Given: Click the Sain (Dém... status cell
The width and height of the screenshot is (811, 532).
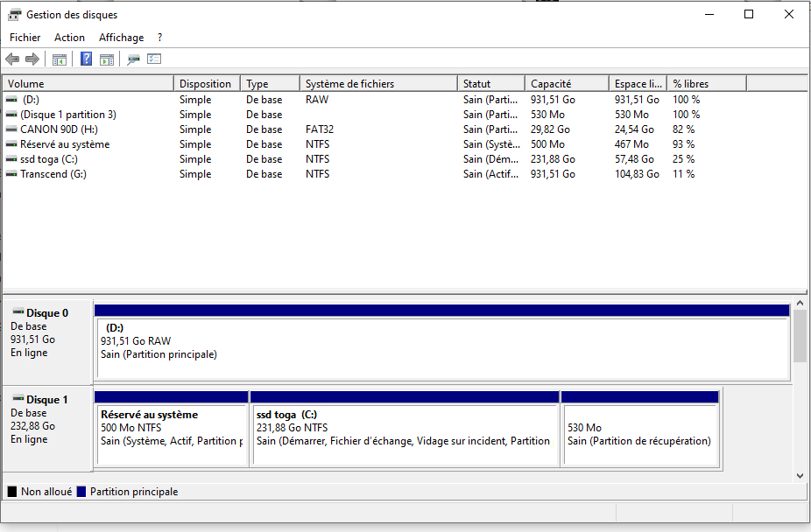Looking at the screenshot, I should [x=490, y=159].
